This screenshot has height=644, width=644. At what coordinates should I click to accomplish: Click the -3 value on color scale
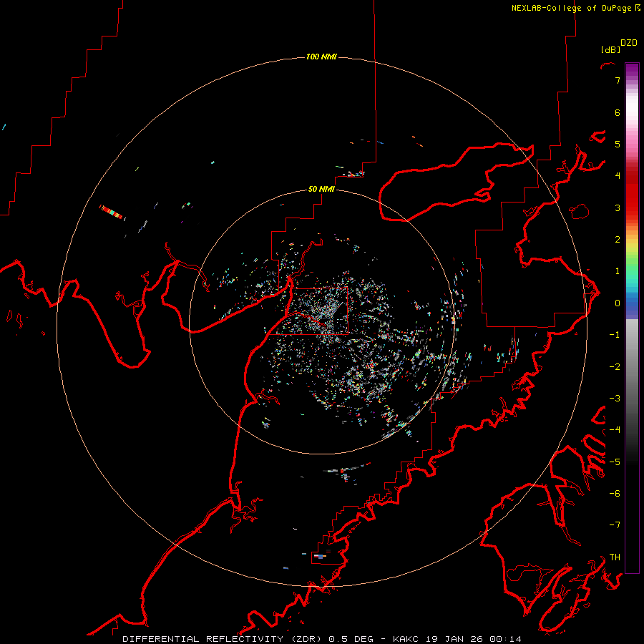pyautogui.click(x=615, y=399)
